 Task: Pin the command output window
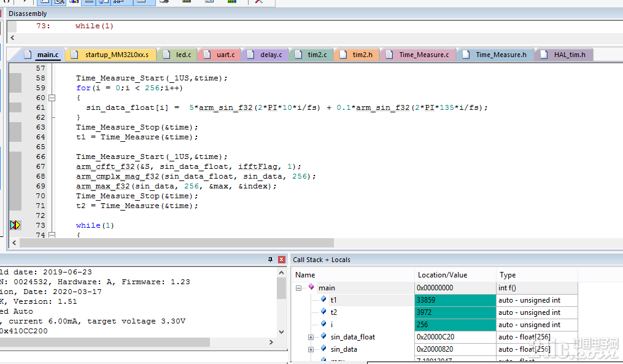pos(270,260)
